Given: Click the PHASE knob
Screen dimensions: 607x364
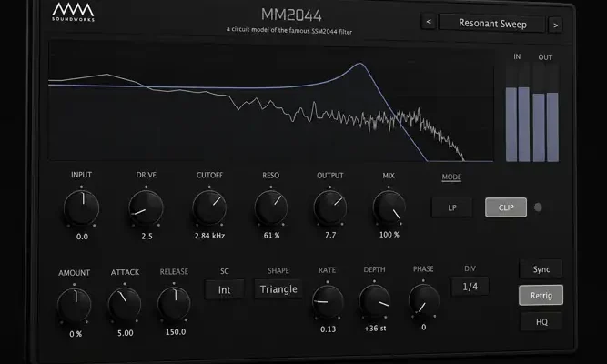Looking at the screenshot, I should (423, 300).
